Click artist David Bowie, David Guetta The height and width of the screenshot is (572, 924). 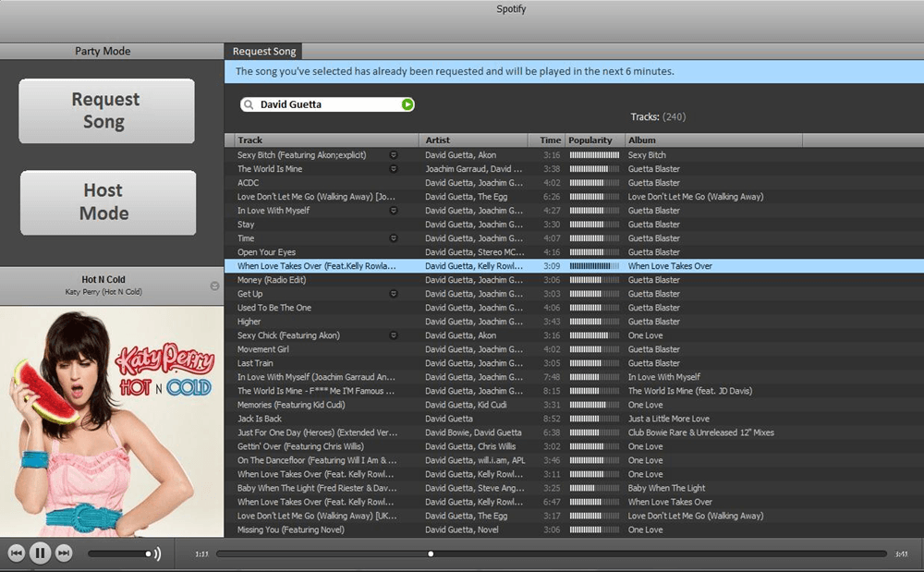(473, 432)
